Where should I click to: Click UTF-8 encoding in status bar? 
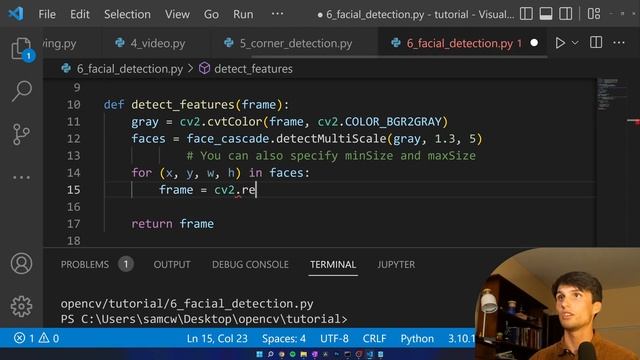[334, 338]
